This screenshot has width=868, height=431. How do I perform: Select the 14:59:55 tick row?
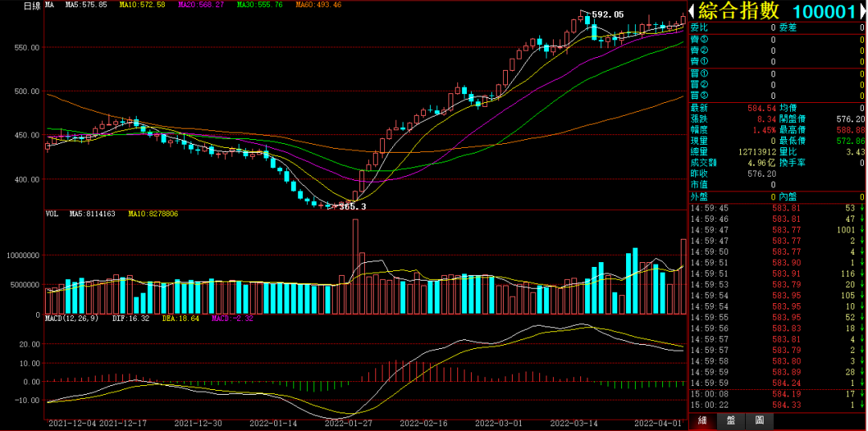(x=777, y=318)
